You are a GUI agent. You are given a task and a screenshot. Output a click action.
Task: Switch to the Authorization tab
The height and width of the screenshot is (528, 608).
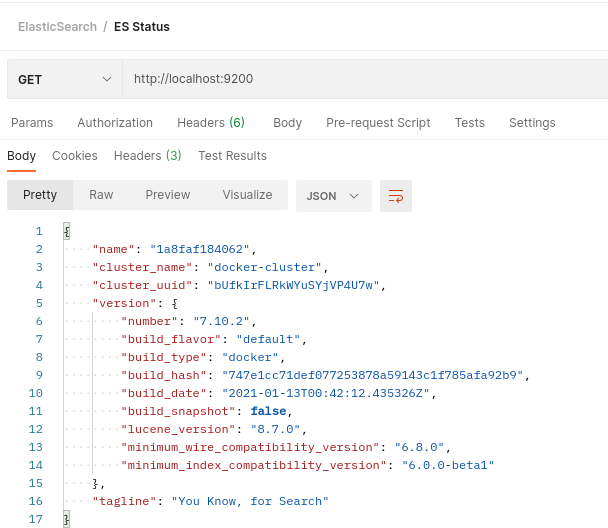point(115,123)
